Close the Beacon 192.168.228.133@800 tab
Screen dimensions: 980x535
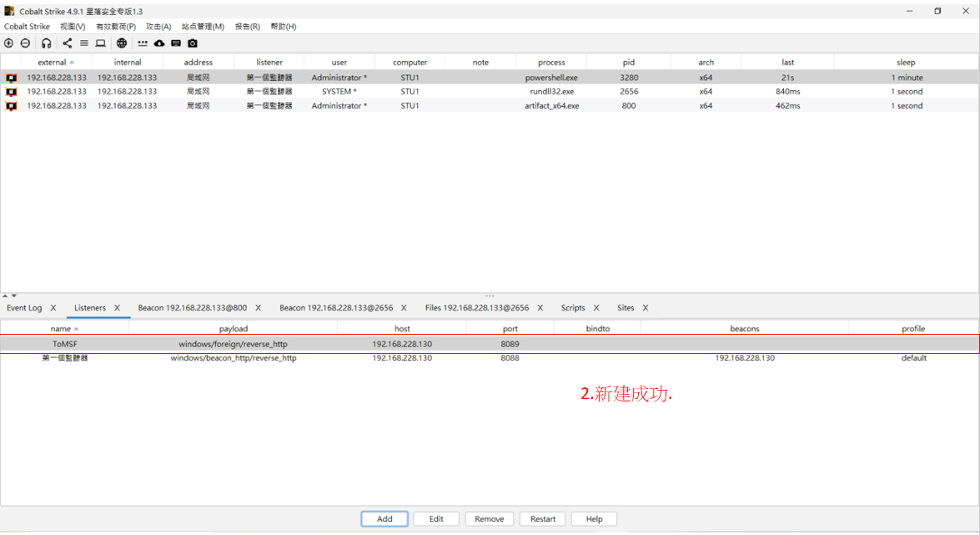[258, 308]
